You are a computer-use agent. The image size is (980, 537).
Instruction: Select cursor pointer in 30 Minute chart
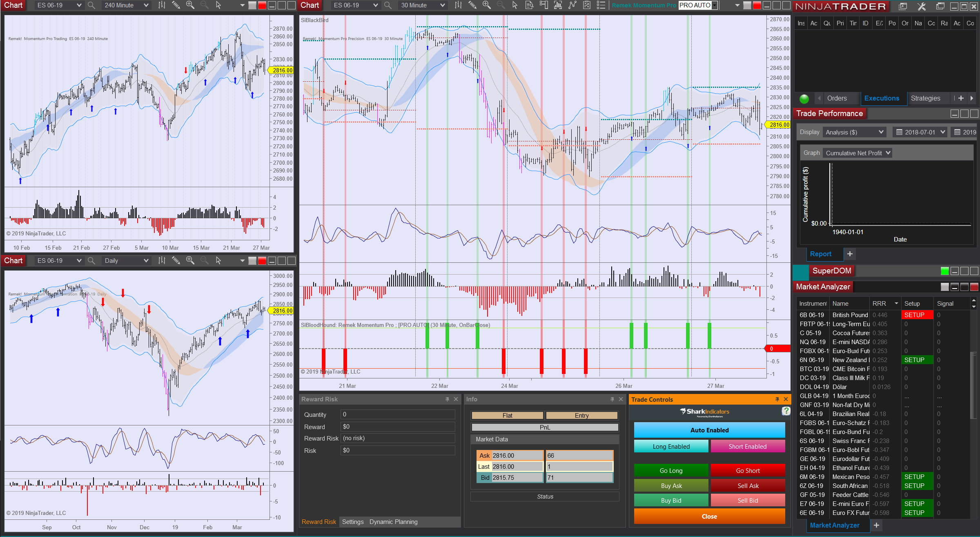click(515, 5)
